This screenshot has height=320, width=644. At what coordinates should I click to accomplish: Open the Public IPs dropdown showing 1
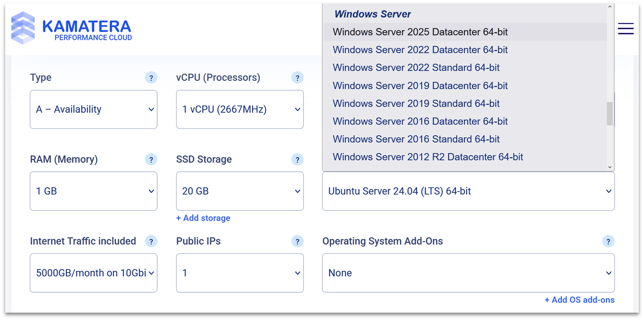(240, 273)
